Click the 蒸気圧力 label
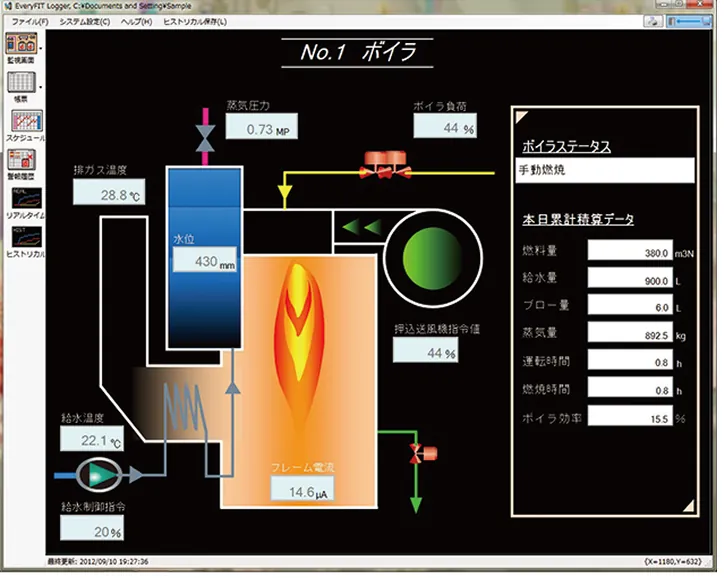 point(248,105)
